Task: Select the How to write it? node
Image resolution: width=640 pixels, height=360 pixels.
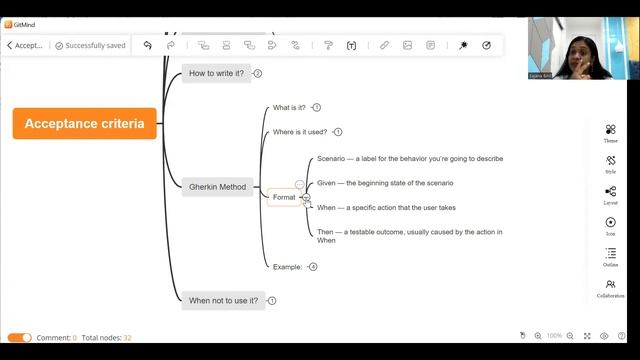Action: 216,73
